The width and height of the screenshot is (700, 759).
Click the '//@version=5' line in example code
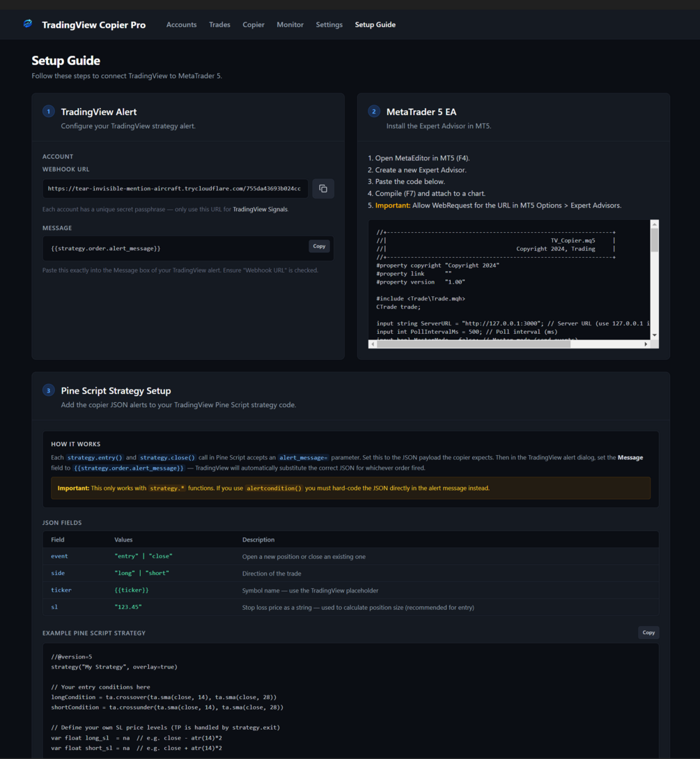tap(72, 657)
